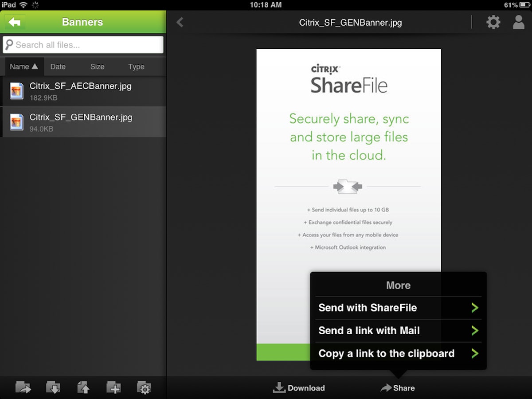Expand the Copy a link to the clipboard option
532x399 pixels.
coord(474,353)
